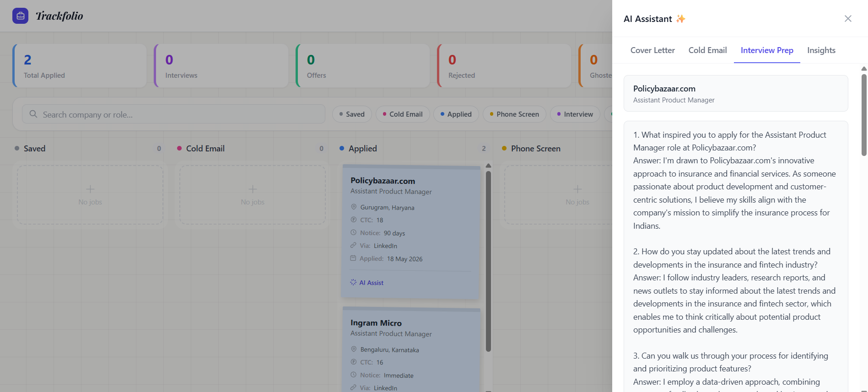Click the AI Assist sparkle icon on Policybazaar card

click(353, 282)
